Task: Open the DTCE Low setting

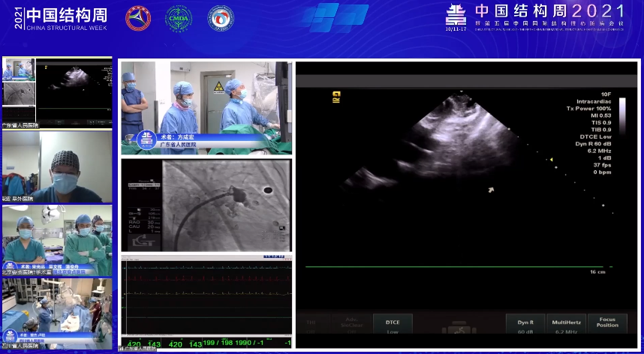Action: [x=393, y=325]
